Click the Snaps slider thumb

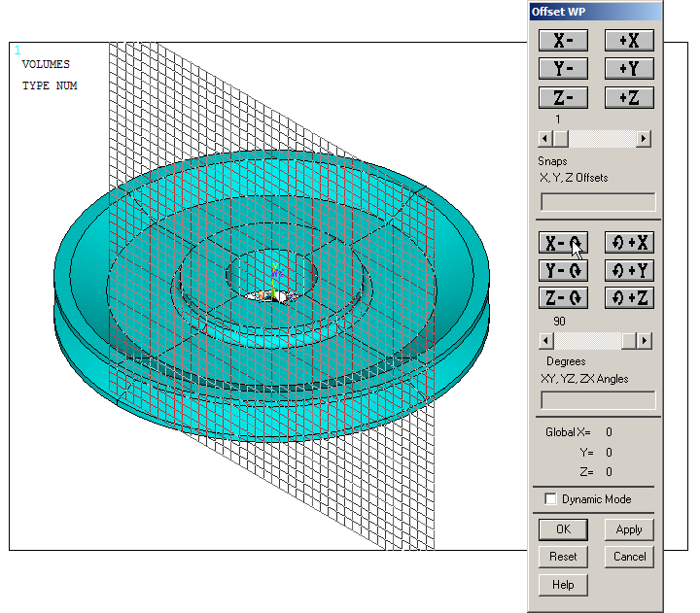coord(561,139)
